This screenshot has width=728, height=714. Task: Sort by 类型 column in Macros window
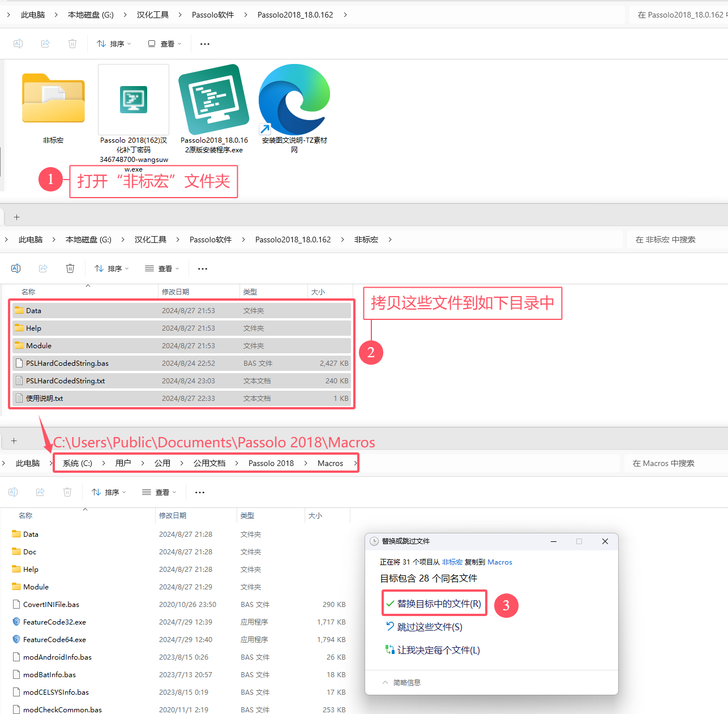click(x=247, y=515)
